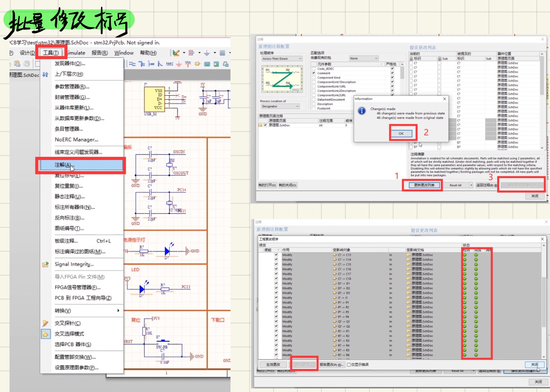
Task: Place a Net label using the Net toolbar icon
Action: pos(169,64)
